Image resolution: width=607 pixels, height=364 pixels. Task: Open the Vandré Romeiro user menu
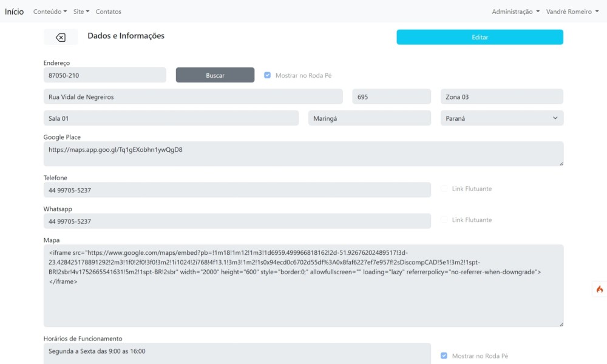pyautogui.click(x=572, y=12)
